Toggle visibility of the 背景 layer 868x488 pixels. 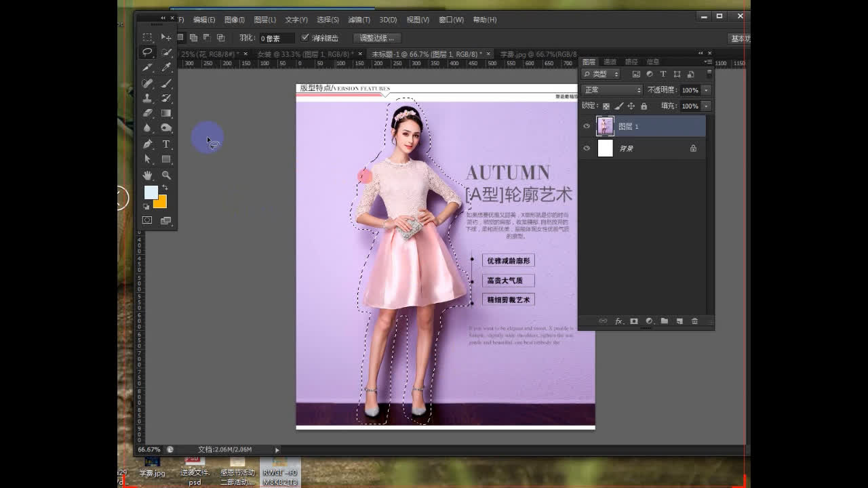coord(587,148)
